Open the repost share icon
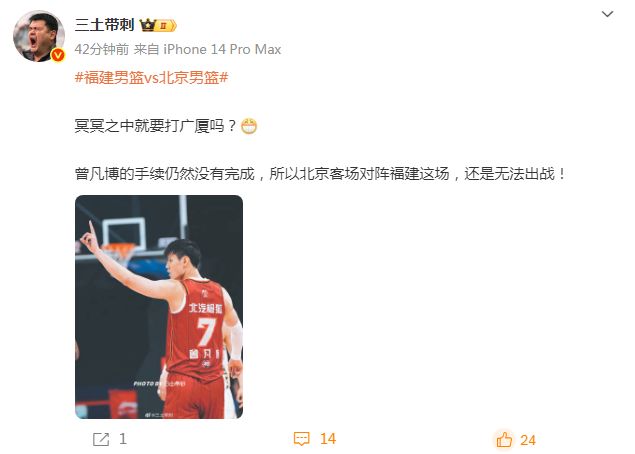The width and height of the screenshot is (635, 454). [x=101, y=439]
